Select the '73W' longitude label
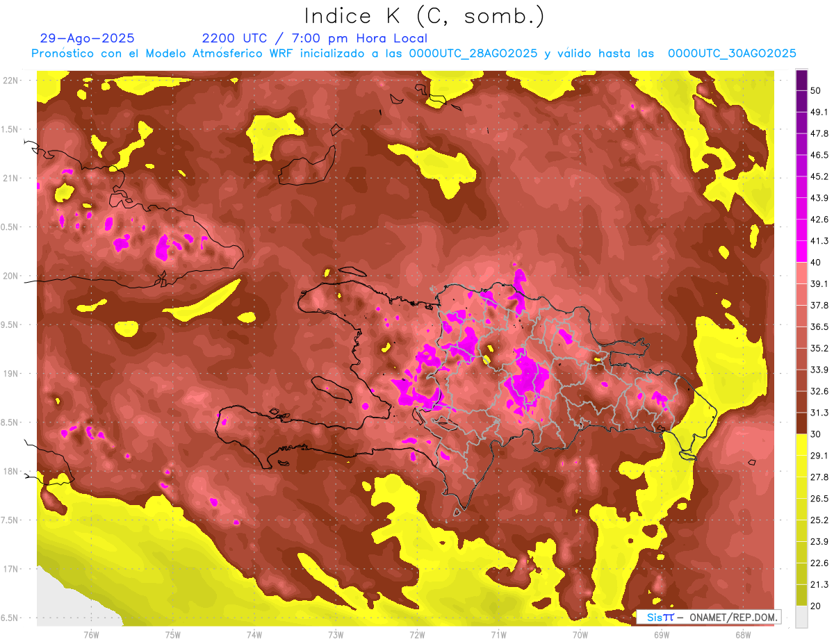Viewport: 834px width, 644px height. coord(336,635)
